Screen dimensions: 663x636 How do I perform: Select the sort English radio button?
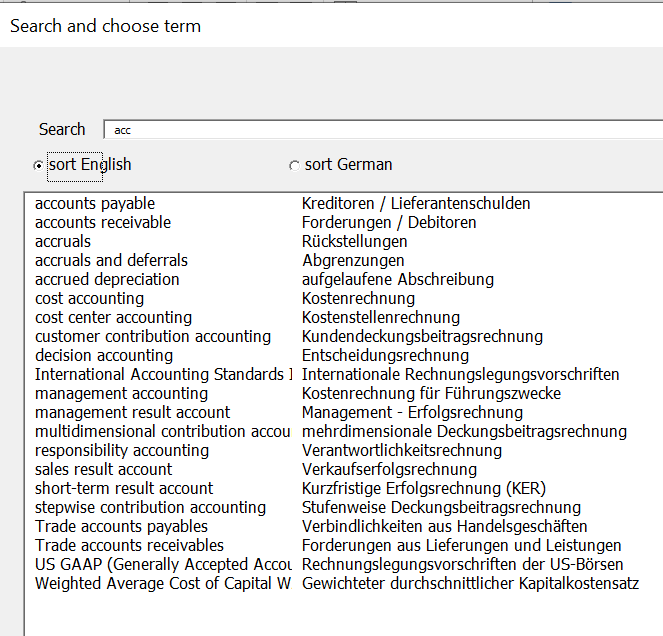(x=39, y=165)
